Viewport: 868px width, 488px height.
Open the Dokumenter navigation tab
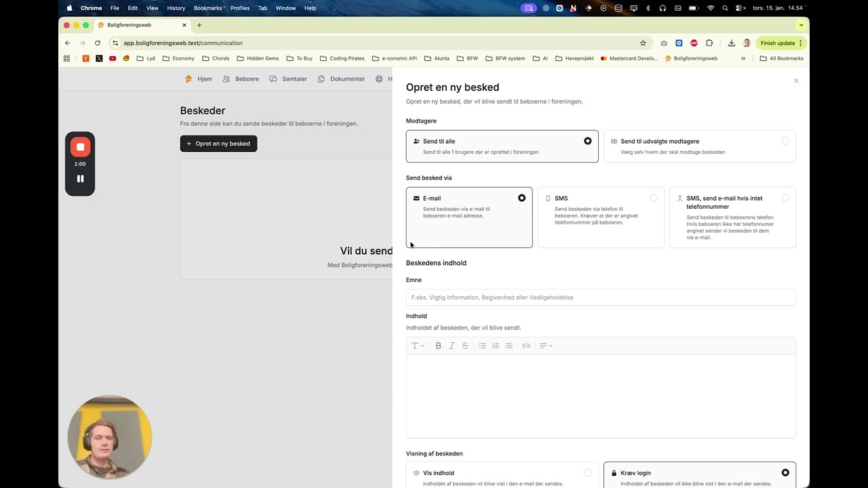[341, 79]
